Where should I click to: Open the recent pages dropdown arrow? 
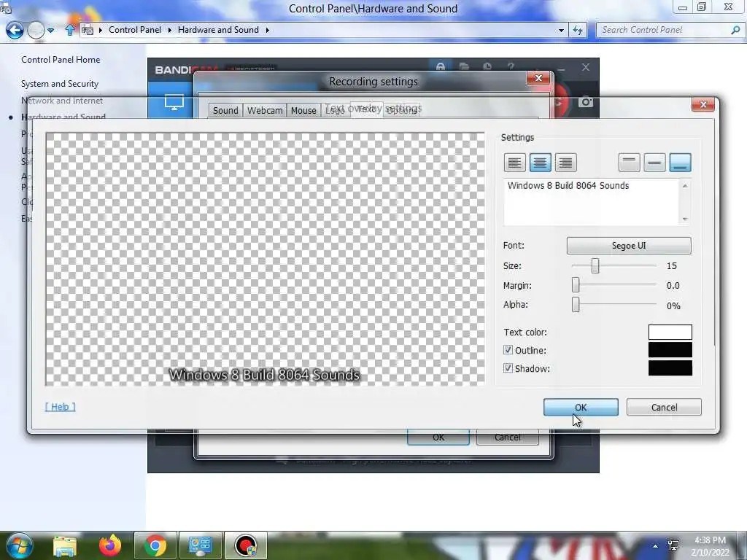50,31
